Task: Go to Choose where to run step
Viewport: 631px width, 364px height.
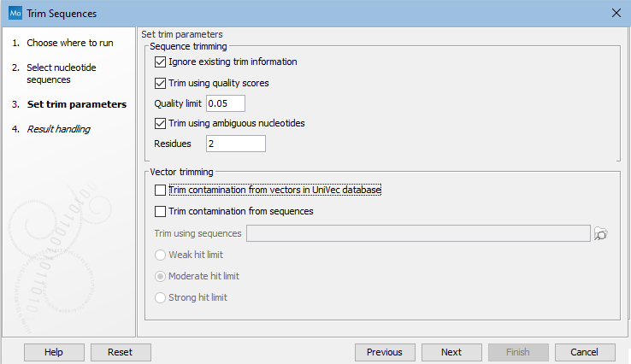Action: pyautogui.click(x=69, y=43)
